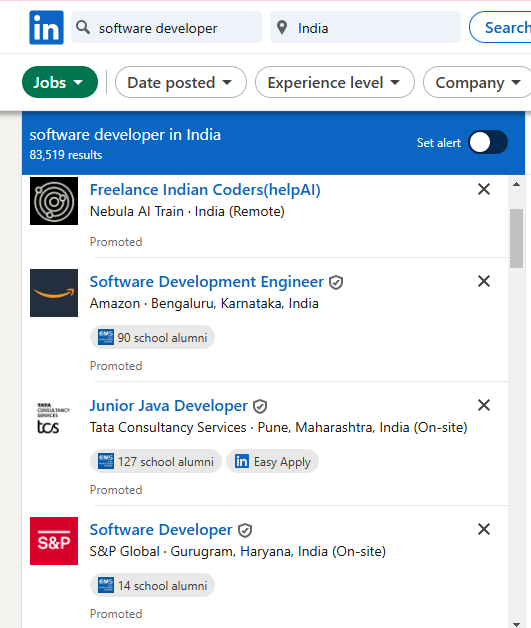Viewport: 531px width, 628px height.
Task: Click LinkedIn icon in Easy Apply badge
Action: pos(242,461)
